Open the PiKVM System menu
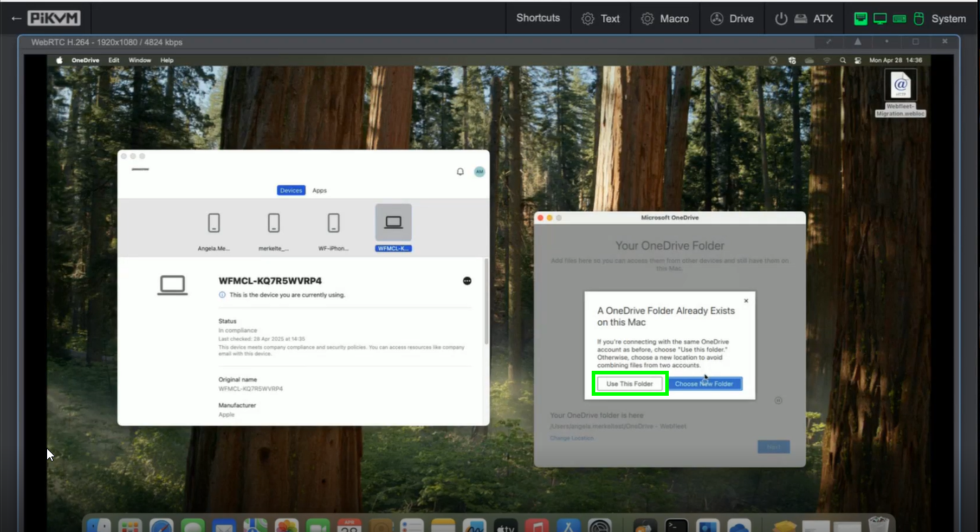Screen dimensions: 980x532 coord(910,19)
